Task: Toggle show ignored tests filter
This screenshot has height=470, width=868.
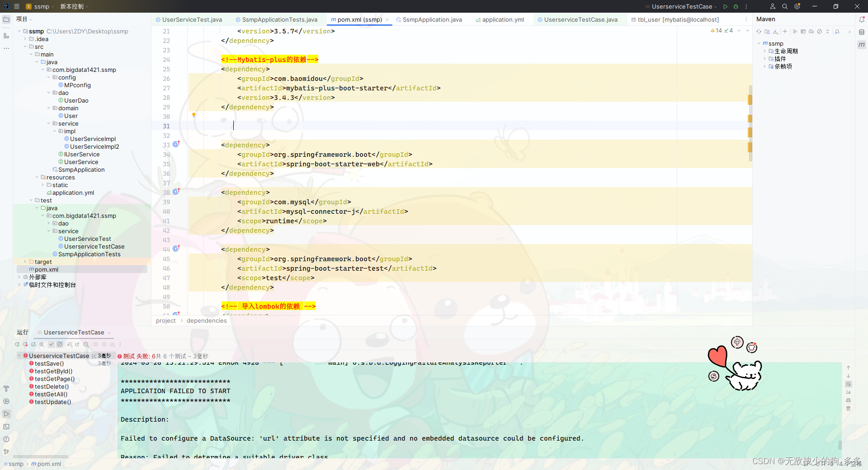Action: click(60, 344)
